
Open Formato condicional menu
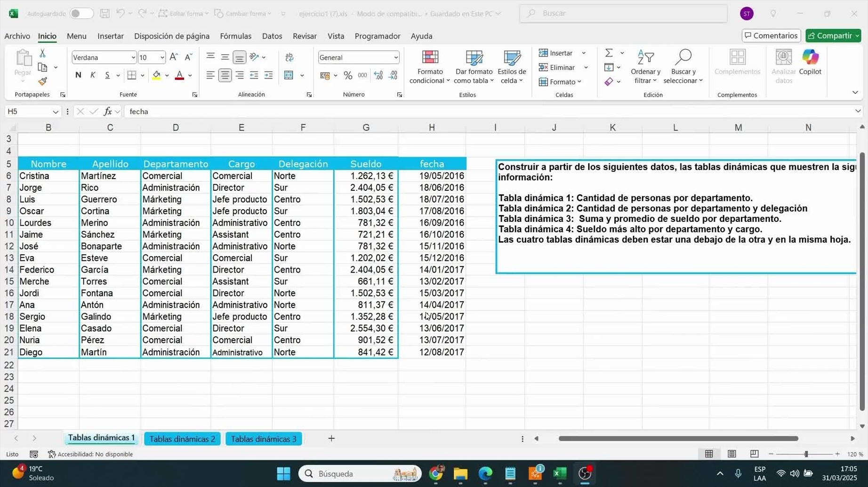(x=429, y=67)
